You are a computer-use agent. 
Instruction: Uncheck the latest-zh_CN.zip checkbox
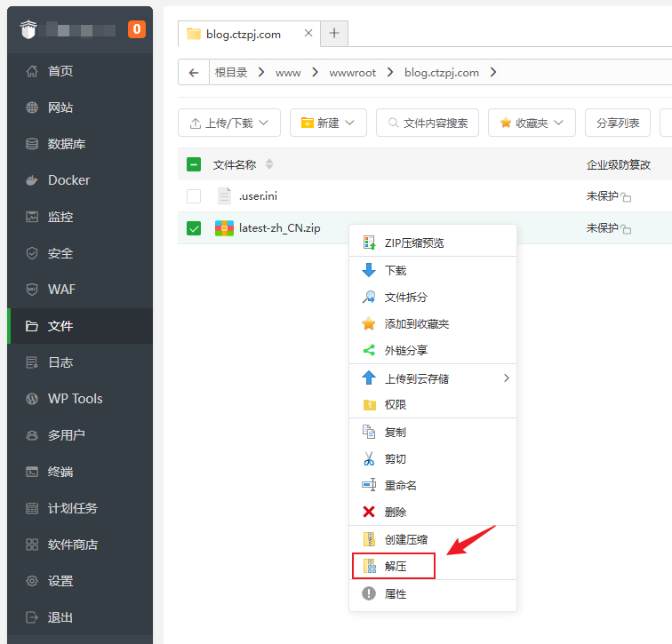(x=194, y=228)
